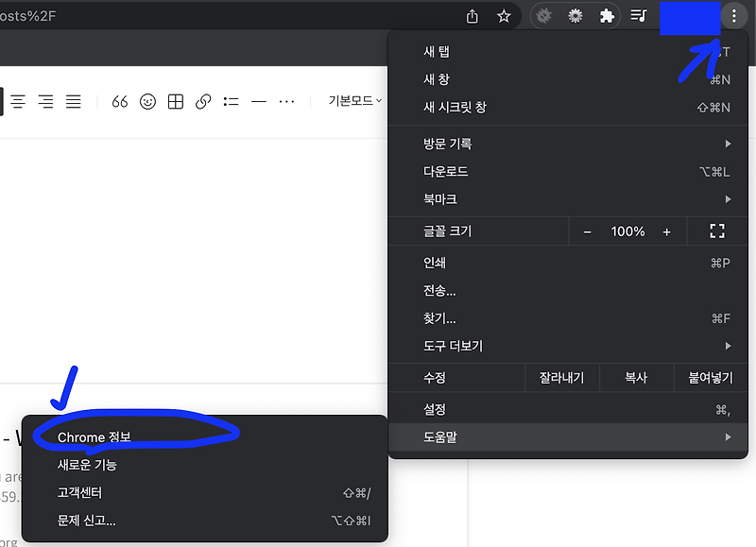This screenshot has width=756, height=547.
Task: Apply justify alignment in the editor
Action: coord(74,101)
